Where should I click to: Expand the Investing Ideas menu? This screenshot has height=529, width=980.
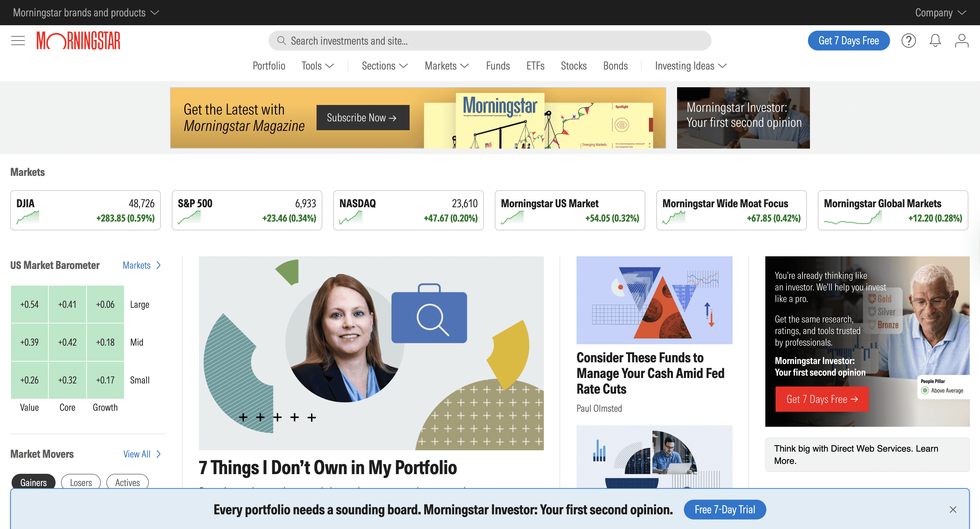[691, 66]
